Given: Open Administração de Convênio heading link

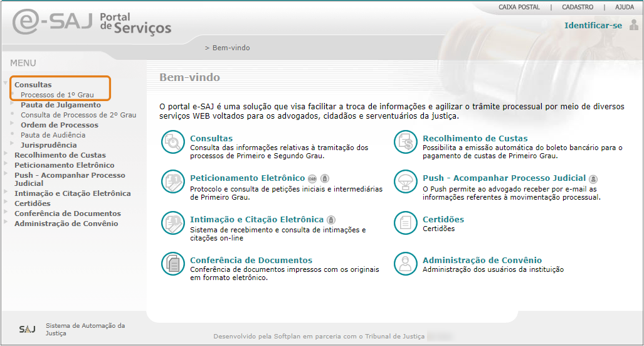Looking at the screenshot, I should 482,261.
